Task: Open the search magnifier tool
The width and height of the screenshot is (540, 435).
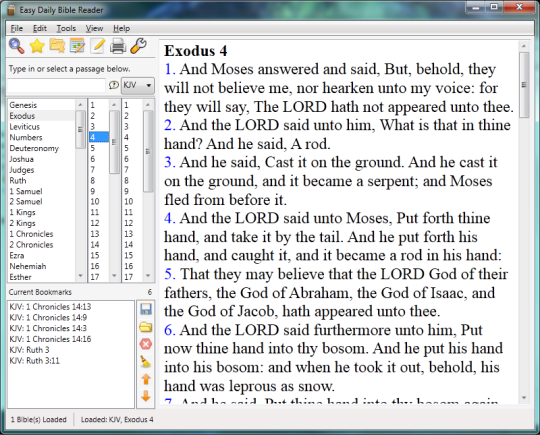Action: (17, 46)
